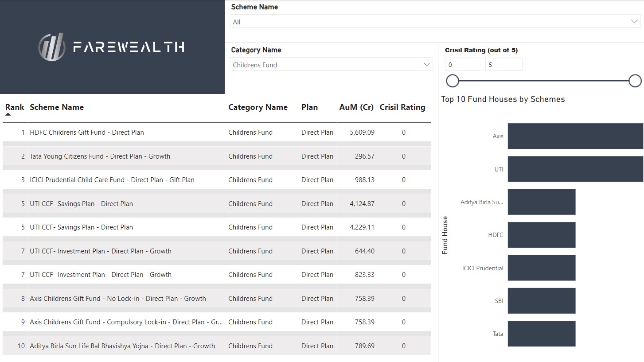This screenshot has height=362, width=644.
Task: Click Tata Young Citizens Fund scheme row
Action: coord(100,156)
